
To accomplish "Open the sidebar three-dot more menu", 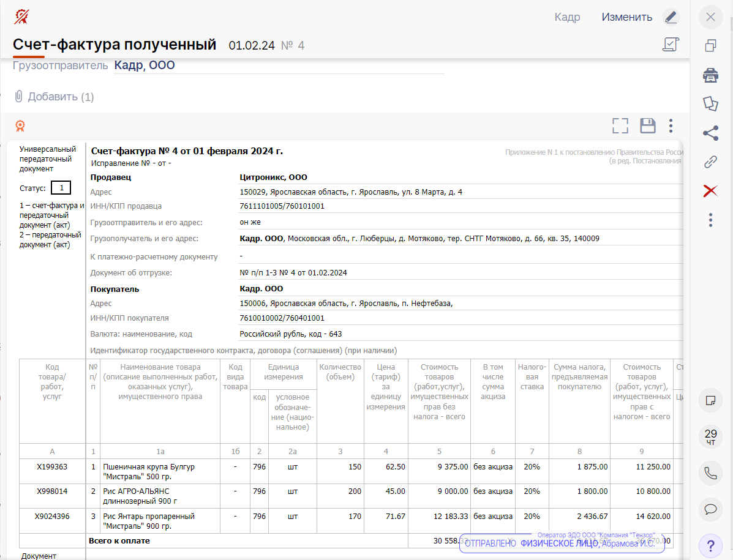I will 710,220.
